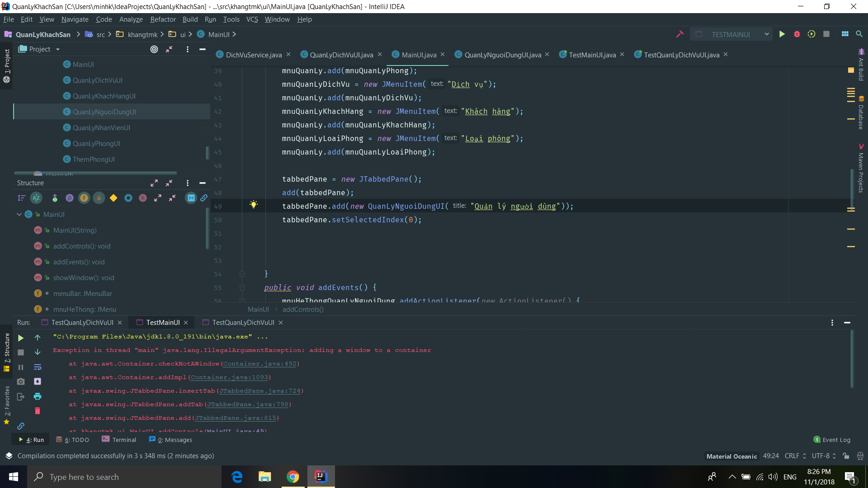868x488 pixels.
Task: Open Chrome from Windows taskbar
Action: [x=292, y=477]
